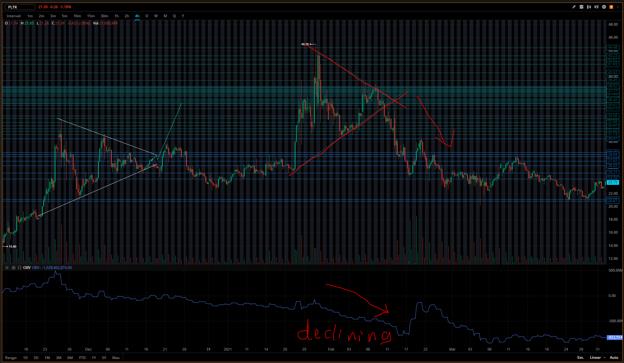Set range to 1M
Image resolution: width=624 pixels, height=363 pixels.
pyautogui.click(x=47, y=358)
